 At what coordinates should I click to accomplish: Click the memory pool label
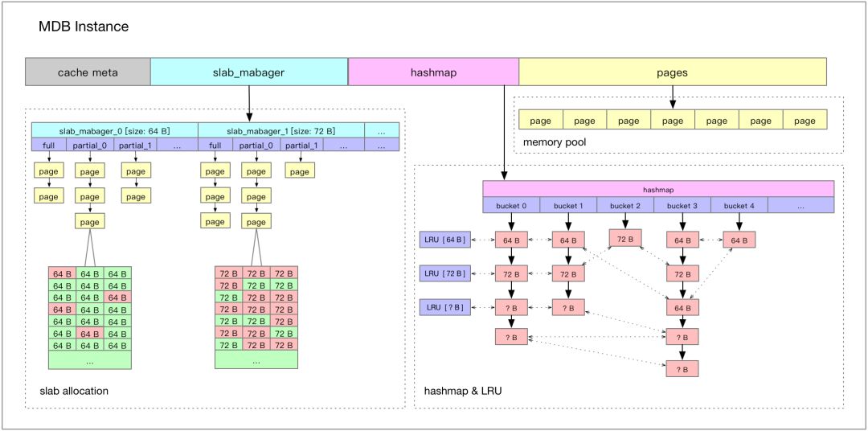pyautogui.click(x=555, y=142)
